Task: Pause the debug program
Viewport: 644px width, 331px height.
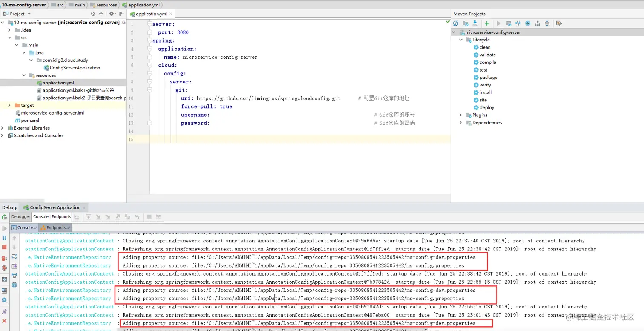Action: (4, 238)
